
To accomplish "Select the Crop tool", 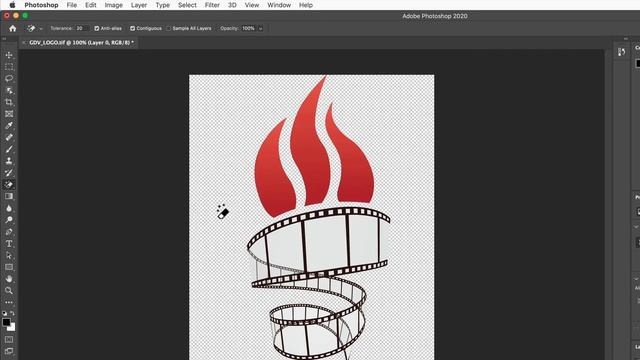I will (9, 102).
